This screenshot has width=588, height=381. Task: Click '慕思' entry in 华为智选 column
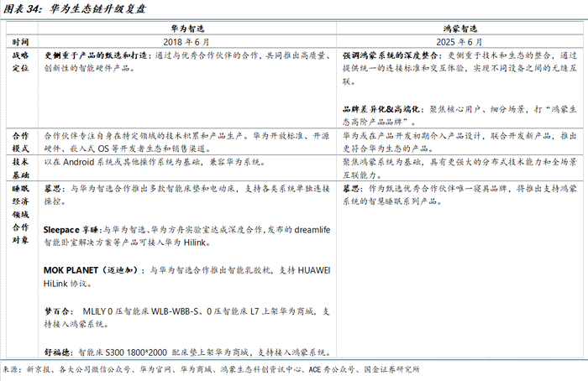click(52, 189)
